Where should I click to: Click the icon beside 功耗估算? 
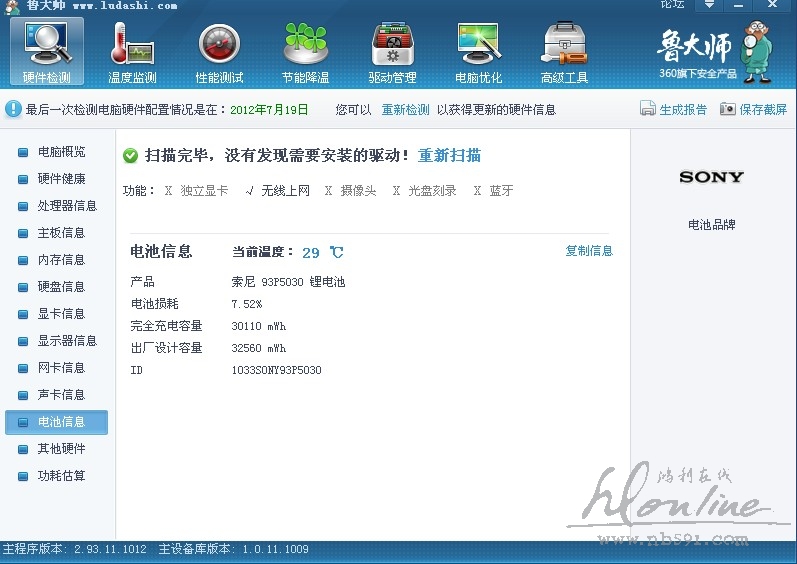[x=23, y=476]
